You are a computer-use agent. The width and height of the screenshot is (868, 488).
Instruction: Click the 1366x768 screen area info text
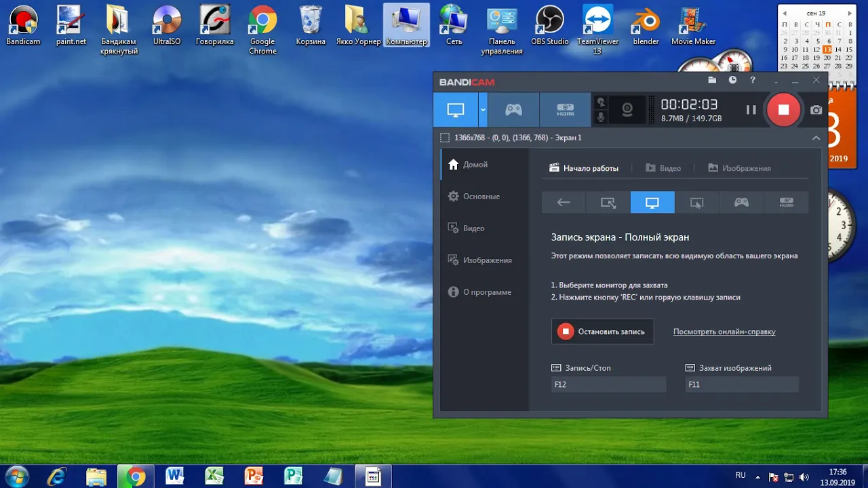(x=518, y=138)
